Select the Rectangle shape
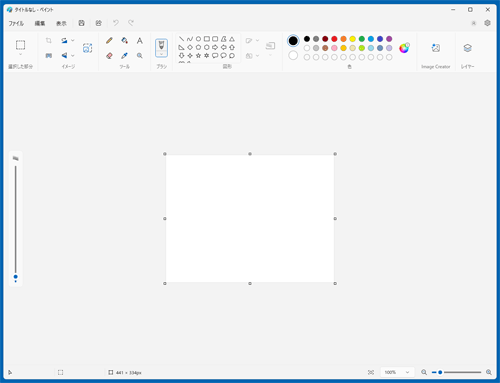 pos(207,39)
